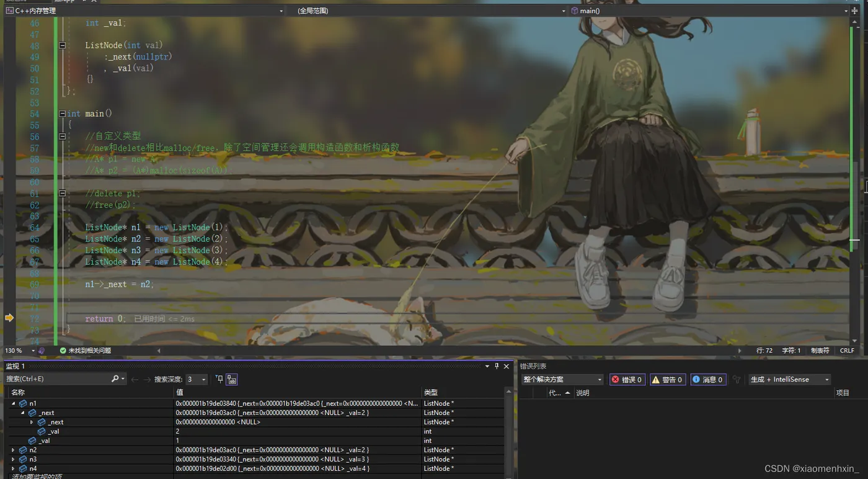The width and height of the screenshot is (868, 479).
Task: Click the 监视 1 panel title
Action: click(x=15, y=367)
